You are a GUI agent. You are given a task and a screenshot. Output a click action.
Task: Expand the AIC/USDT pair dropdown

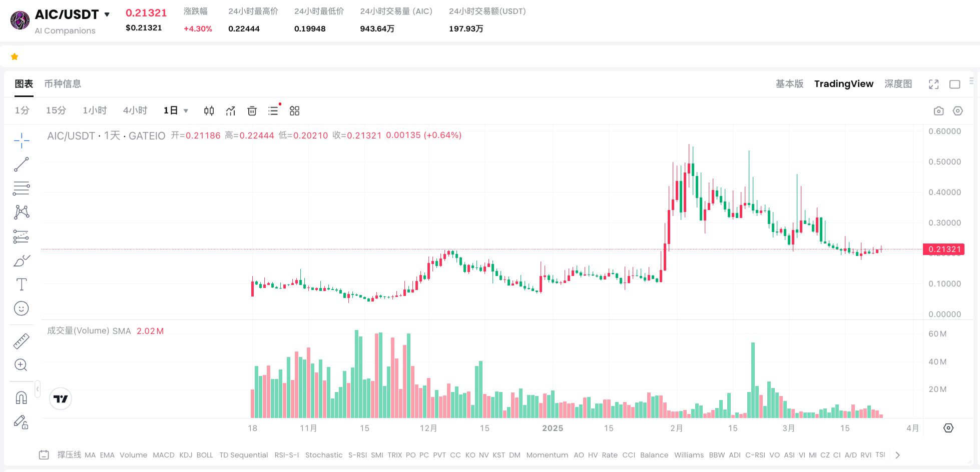coord(107,14)
